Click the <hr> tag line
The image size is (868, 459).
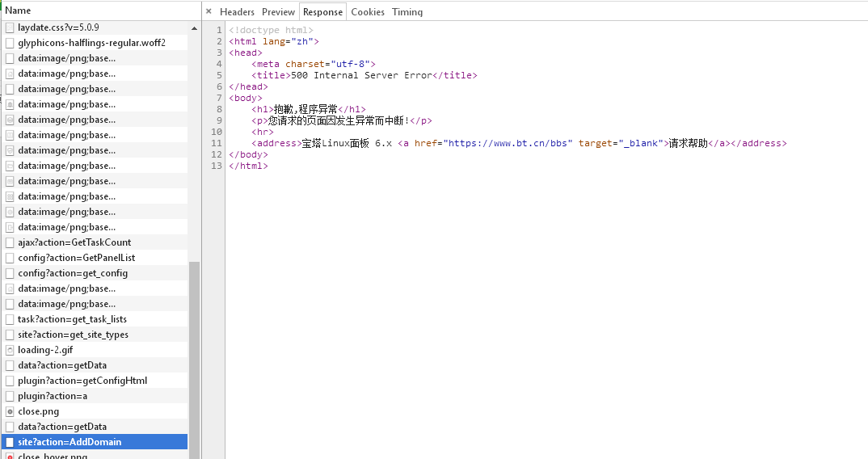tap(263, 133)
